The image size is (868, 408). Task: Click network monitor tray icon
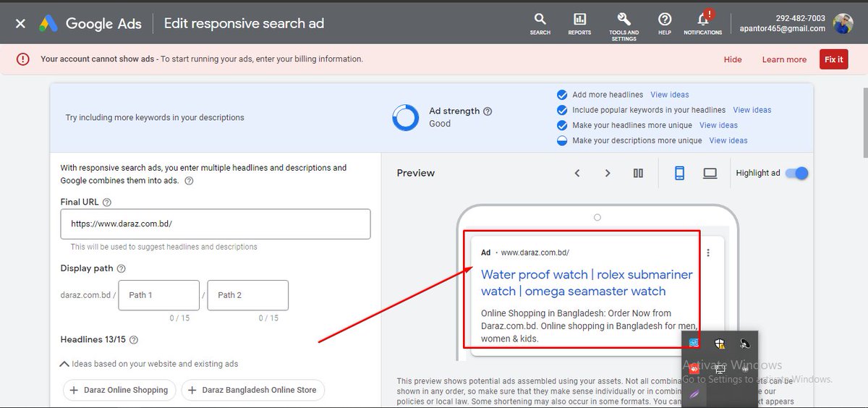pyautogui.click(x=720, y=369)
